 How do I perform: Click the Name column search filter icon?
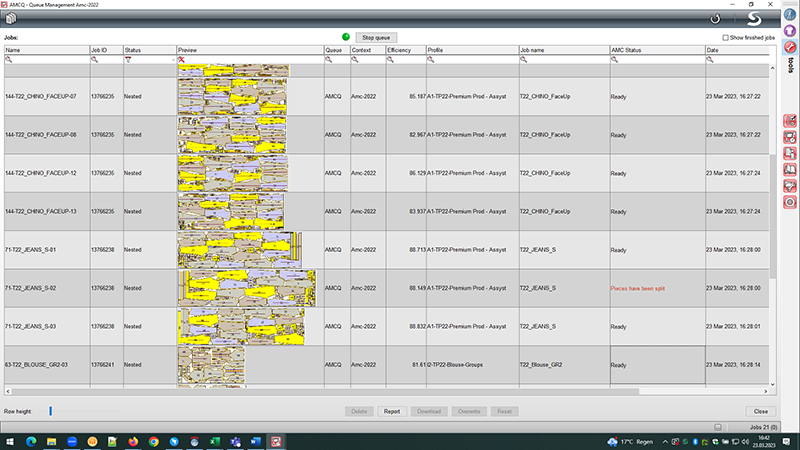[9, 60]
